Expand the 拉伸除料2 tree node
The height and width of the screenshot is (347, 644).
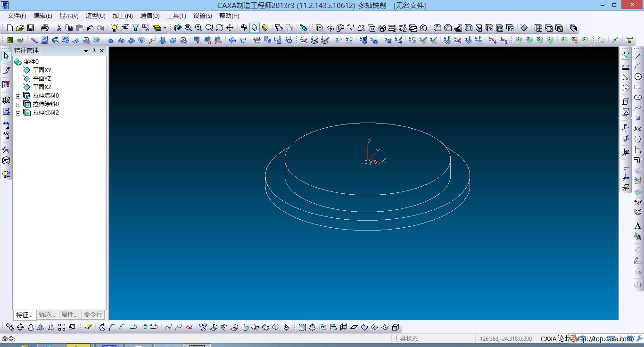coord(18,113)
